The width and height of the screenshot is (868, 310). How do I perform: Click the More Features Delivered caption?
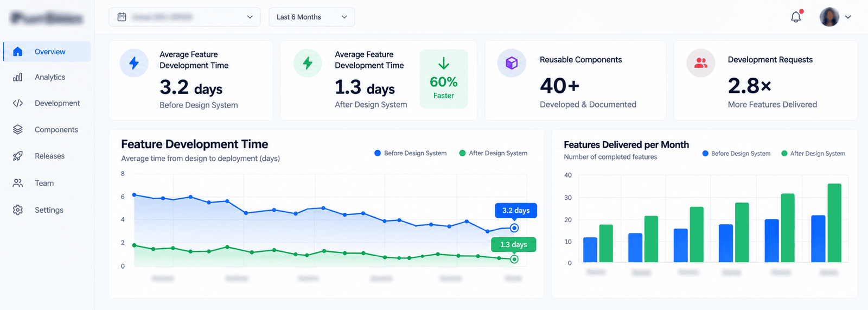pos(773,104)
